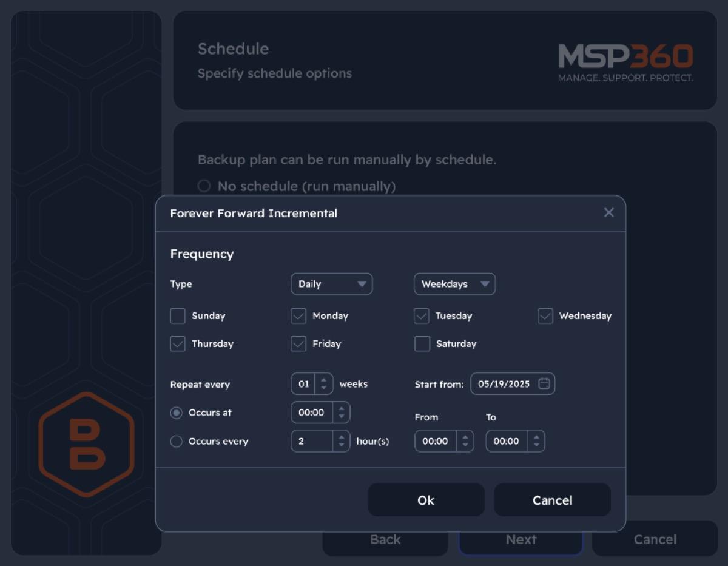This screenshot has height=566, width=728.
Task: Uncheck the Tuesday checkbox
Action: (422, 316)
